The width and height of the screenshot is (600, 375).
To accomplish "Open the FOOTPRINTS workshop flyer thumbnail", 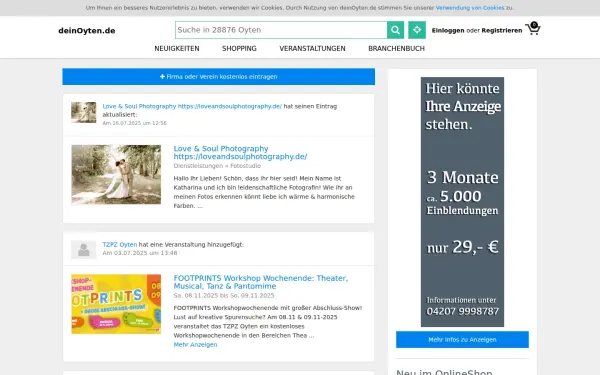I will [116, 304].
